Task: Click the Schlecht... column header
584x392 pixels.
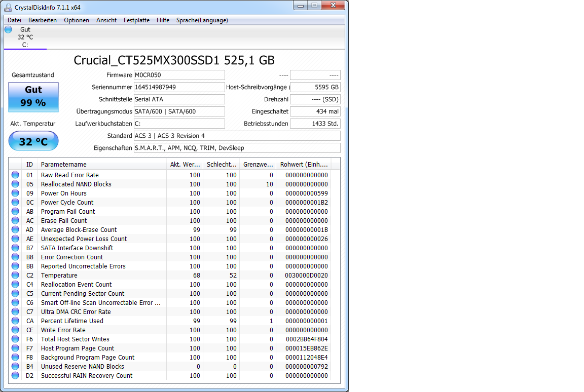Action: [x=221, y=165]
